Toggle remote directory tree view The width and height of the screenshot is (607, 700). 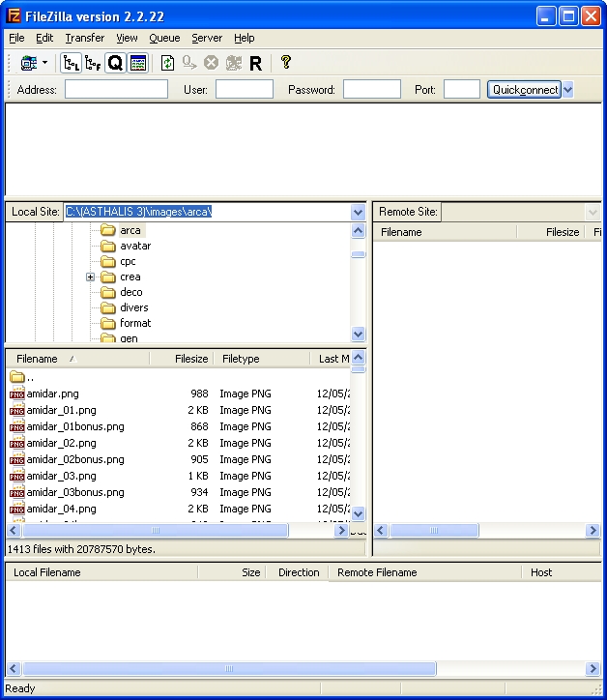point(93,63)
